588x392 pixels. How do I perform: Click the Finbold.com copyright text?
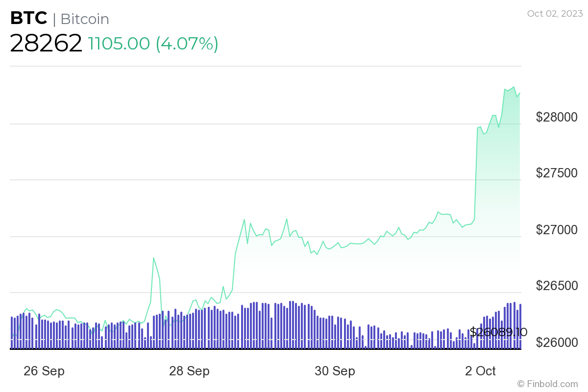(x=547, y=384)
